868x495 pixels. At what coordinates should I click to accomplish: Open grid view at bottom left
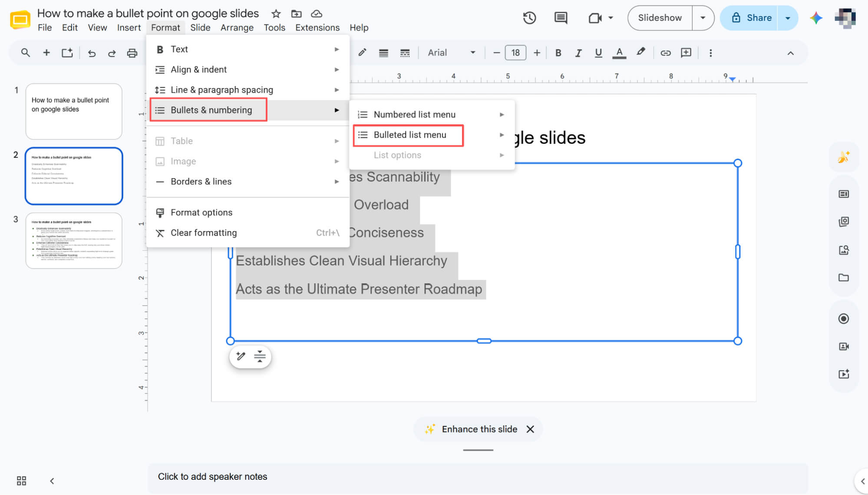[x=21, y=481]
